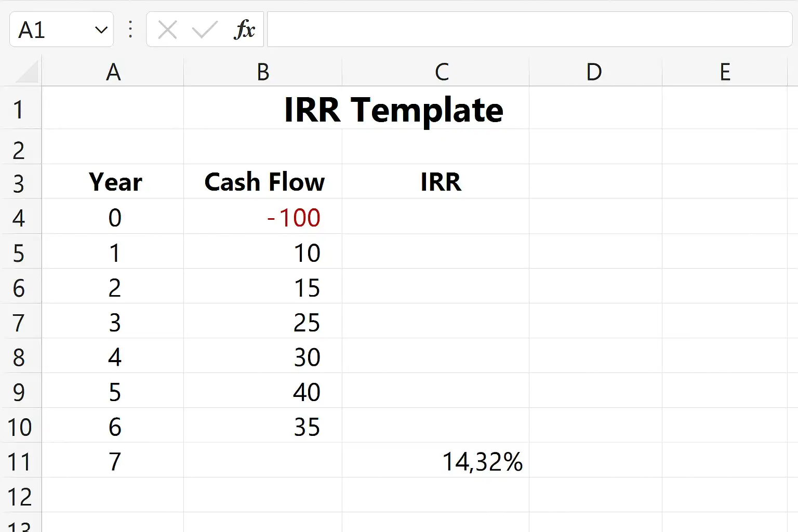798x532 pixels.
Task: Select column B header
Action: click(263, 72)
